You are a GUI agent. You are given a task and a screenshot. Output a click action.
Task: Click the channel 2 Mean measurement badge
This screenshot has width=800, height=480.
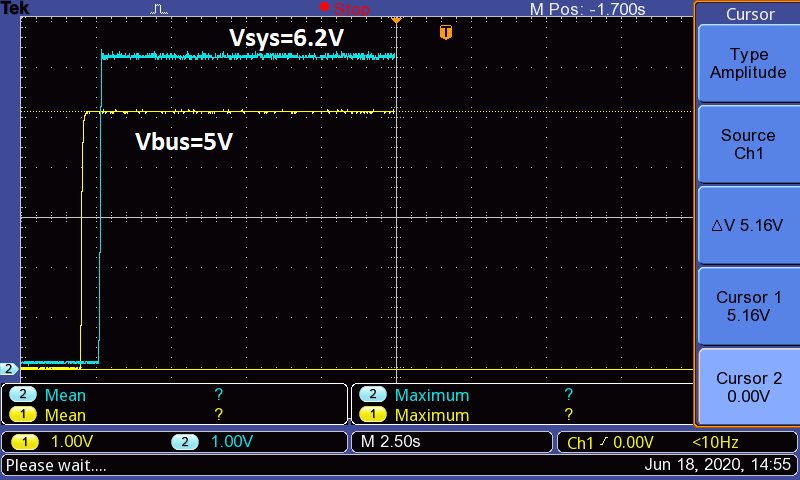22,394
